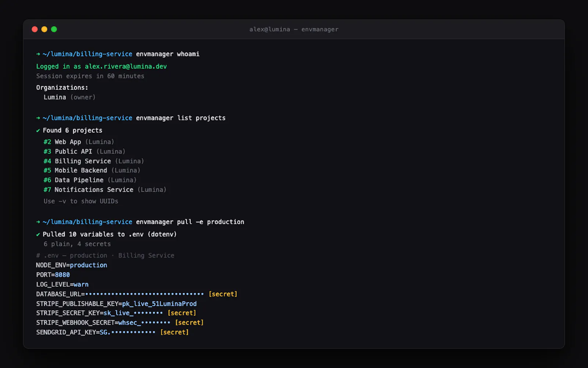Viewport: 588px width, 368px height.
Task: Click 'Pulled 10 variables to .env (dotenv)'
Action: coord(110,234)
